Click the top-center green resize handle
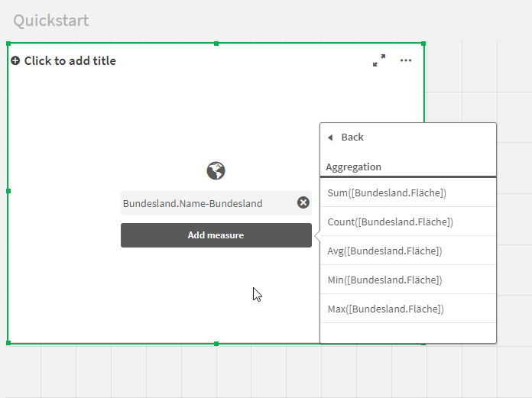Screen dimensions: 532x398 click(x=216, y=44)
